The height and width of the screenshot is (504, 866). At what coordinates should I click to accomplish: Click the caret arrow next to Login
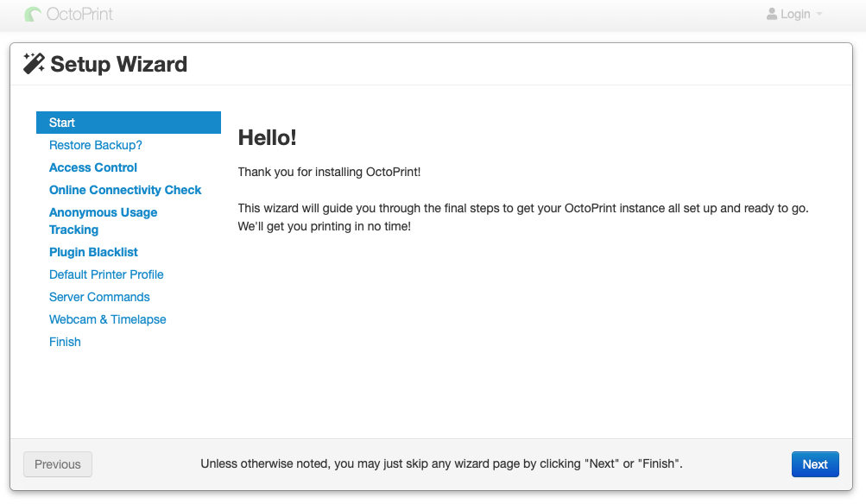tap(819, 15)
